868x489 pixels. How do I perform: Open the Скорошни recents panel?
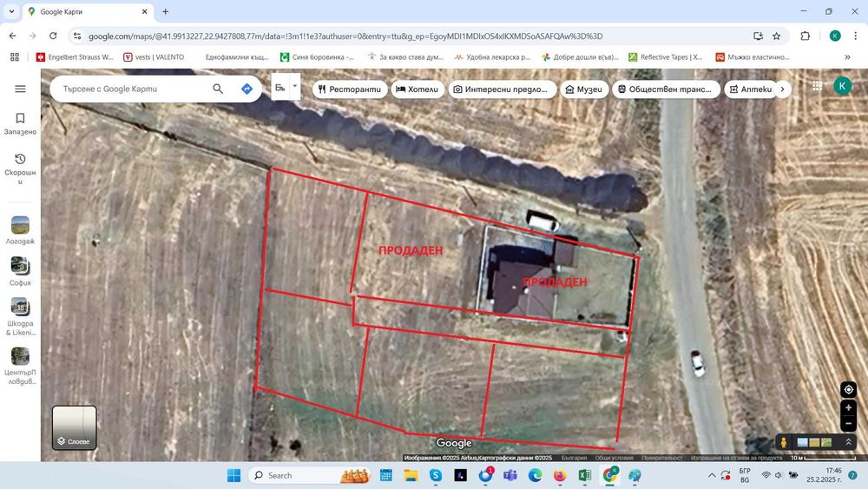(x=20, y=169)
